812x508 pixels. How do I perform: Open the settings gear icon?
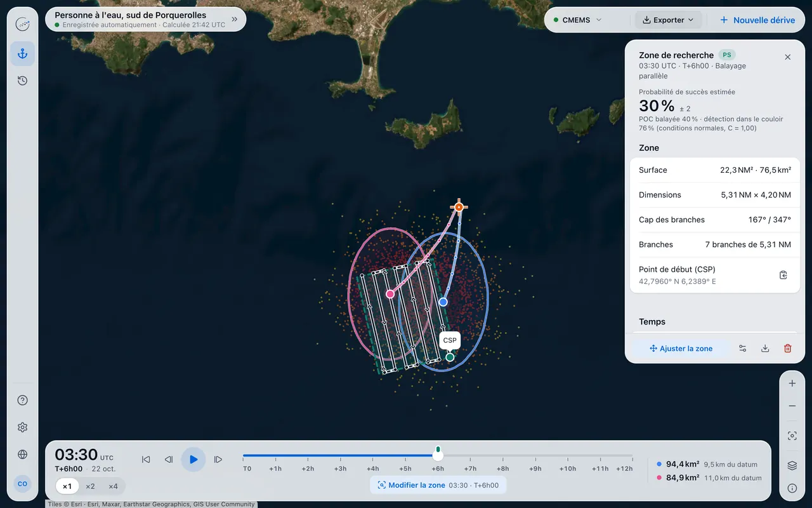(22, 427)
